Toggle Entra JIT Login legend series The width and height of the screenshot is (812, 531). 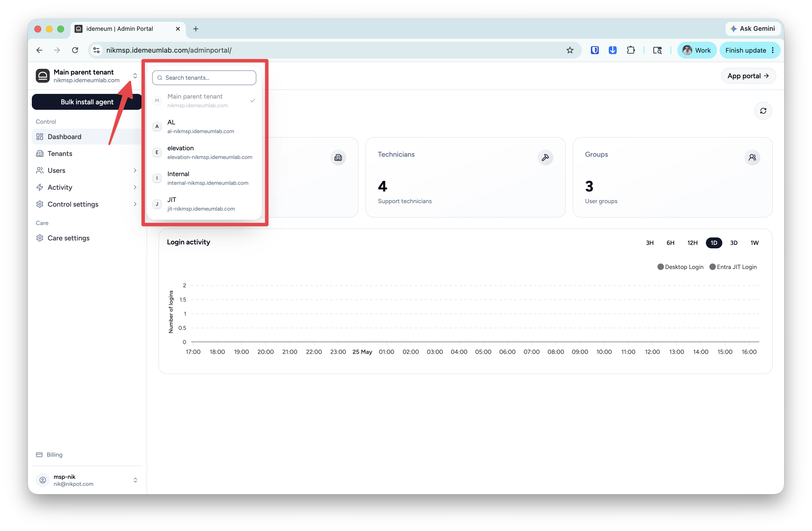[x=733, y=267]
